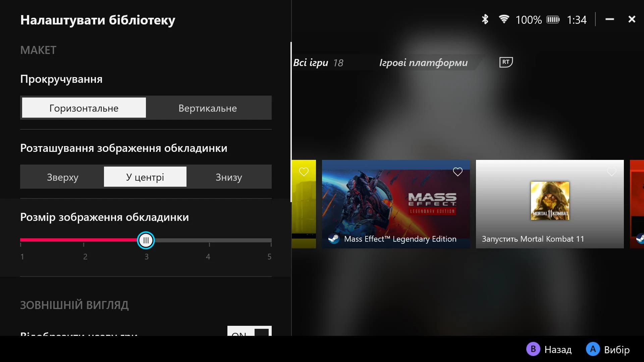Click the Mortal Kombat 11 cover art icon
The height and width of the screenshot is (362, 644).
tap(550, 201)
